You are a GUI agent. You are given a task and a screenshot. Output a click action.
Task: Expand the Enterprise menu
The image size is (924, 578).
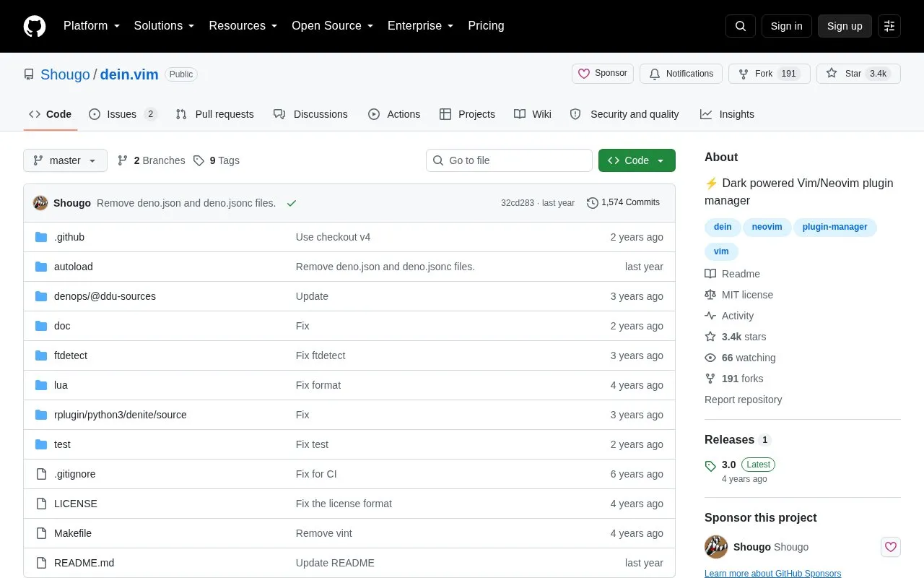421,26
